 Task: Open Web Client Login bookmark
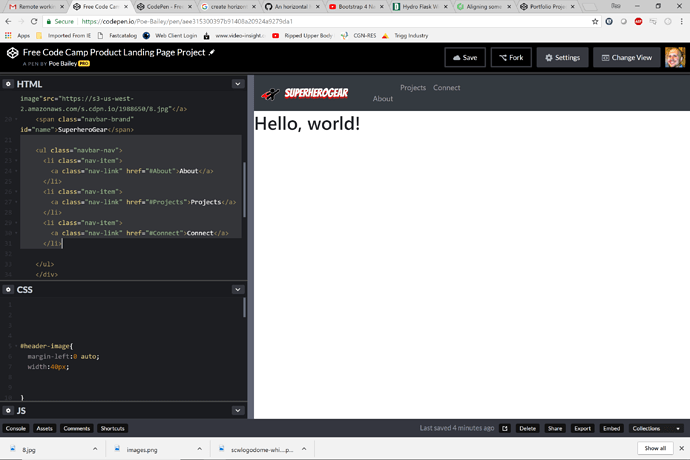pyautogui.click(x=170, y=36)
